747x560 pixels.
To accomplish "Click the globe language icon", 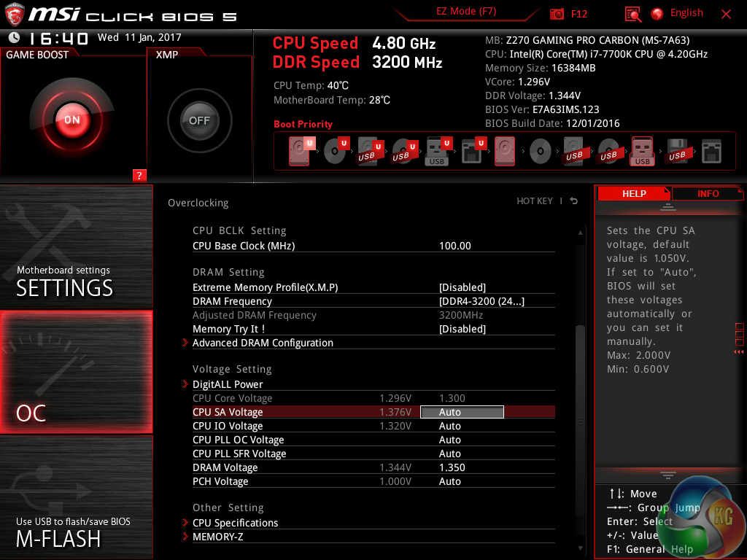I will point(657,14).
